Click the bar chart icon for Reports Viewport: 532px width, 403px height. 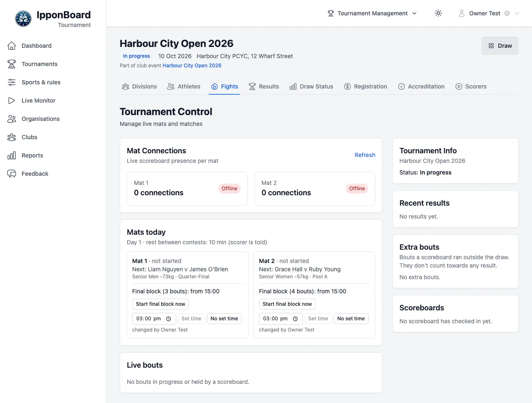tap(12, 155)
